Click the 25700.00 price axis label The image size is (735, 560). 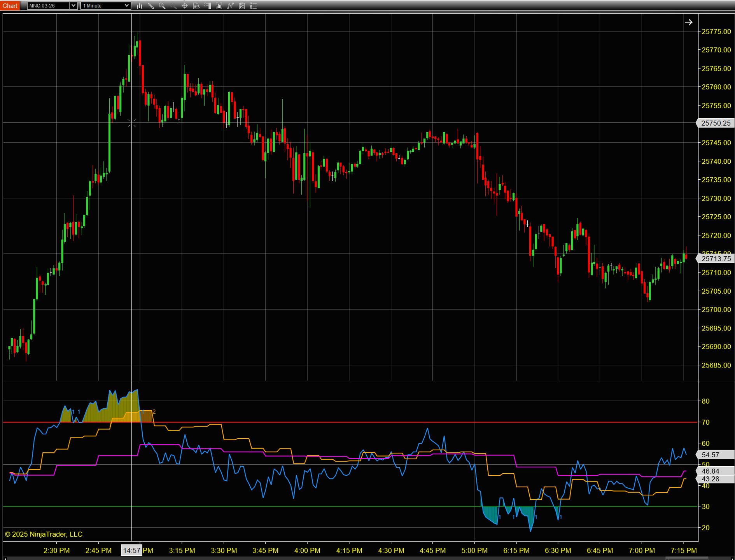[x=716, y=310]
